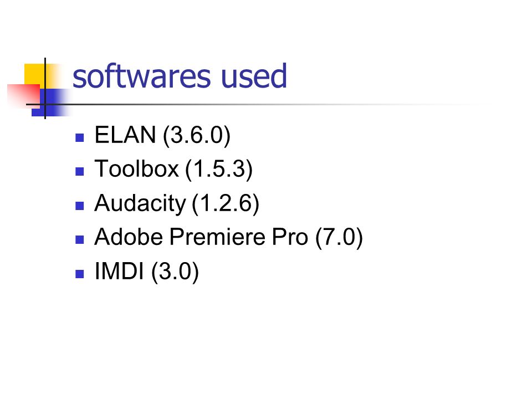The width and height of the screenshot is (532, 399).
Task: Click the Toolbox version number (1.5.3)
Action: 219,170
